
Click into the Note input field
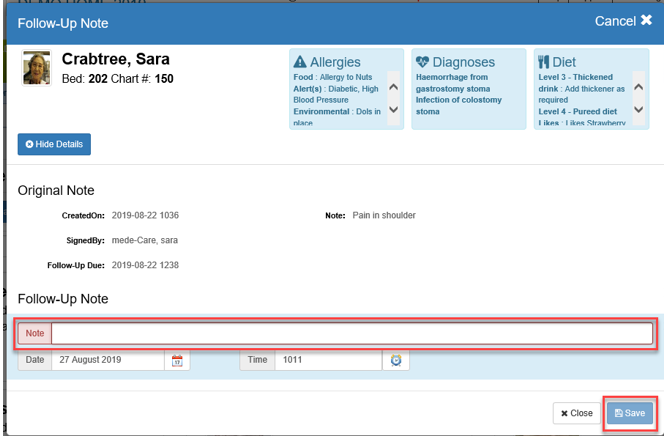pyautogui.click(x=352, y=334)
